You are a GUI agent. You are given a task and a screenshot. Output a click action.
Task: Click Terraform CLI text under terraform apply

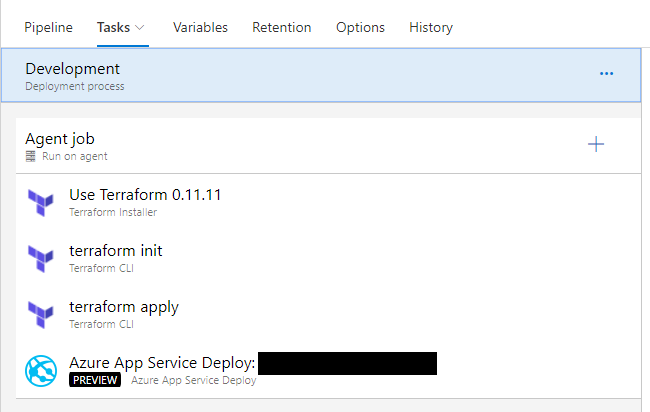[x=101, y=324]
